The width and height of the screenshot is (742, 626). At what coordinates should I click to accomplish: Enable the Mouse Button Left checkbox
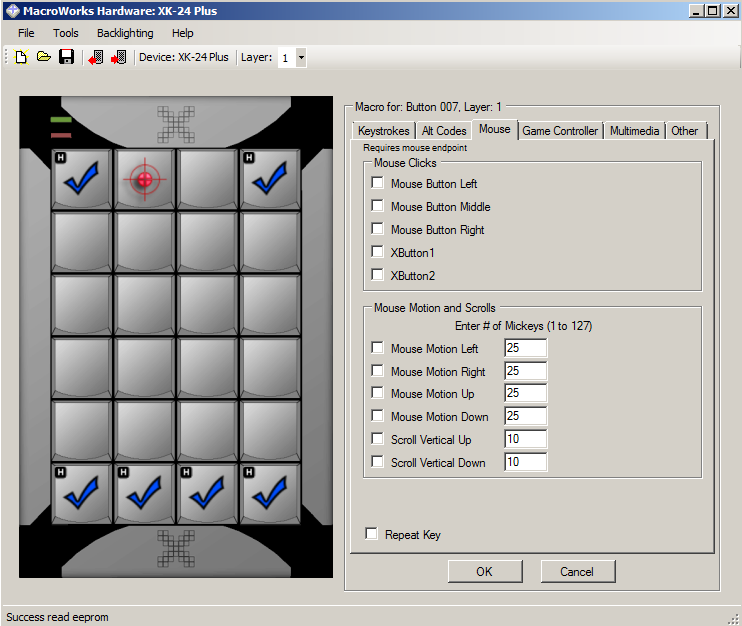pos(377,183)
